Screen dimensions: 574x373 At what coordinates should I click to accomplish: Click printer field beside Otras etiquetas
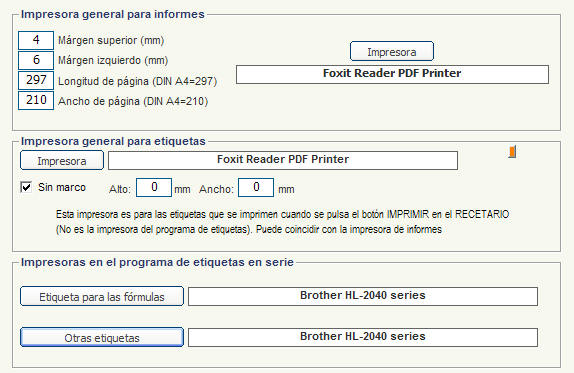363,337
